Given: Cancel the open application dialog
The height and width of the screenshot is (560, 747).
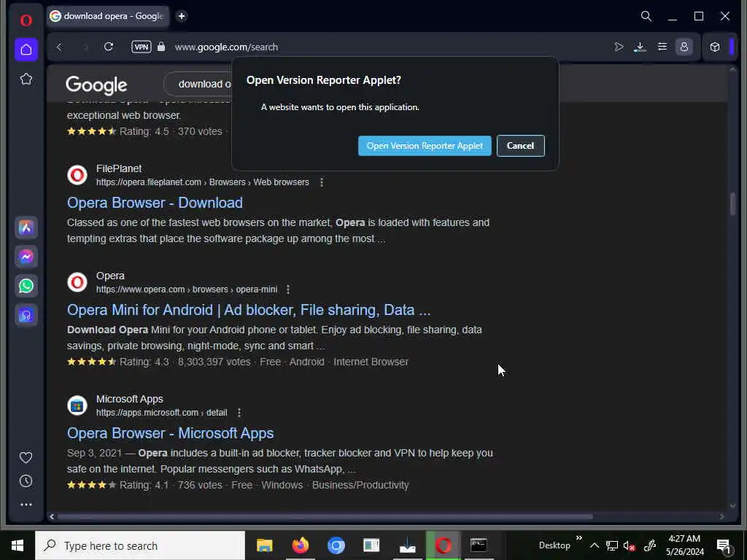Looking at the screenshot, I should point(520,146).
